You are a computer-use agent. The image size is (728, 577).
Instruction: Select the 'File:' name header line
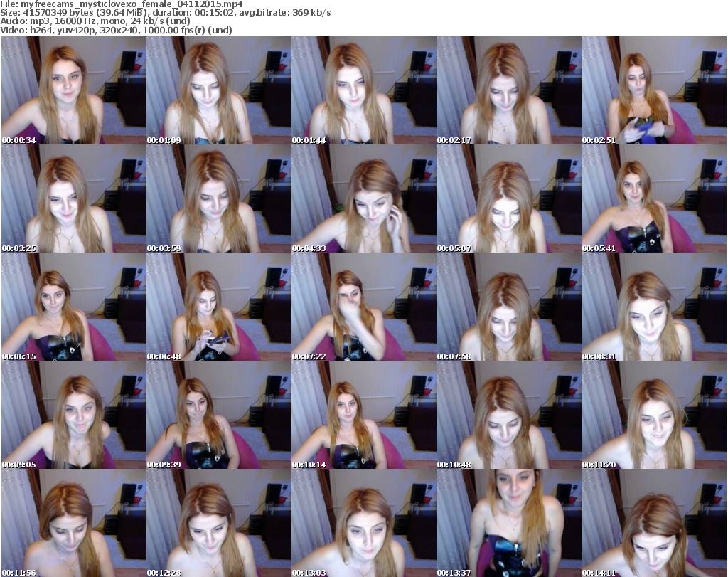(121, 4)
